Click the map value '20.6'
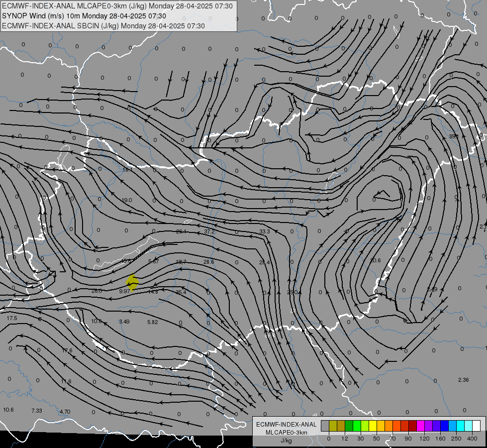 (375, 260)
